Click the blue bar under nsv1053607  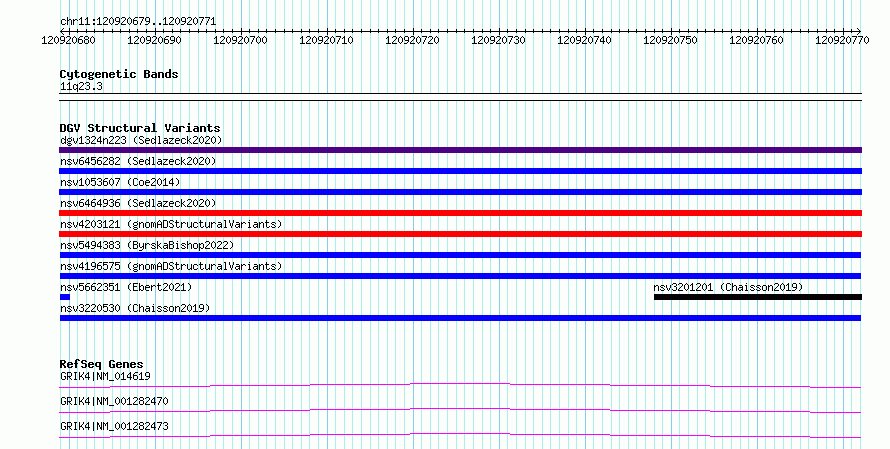(x=460, y=192)
